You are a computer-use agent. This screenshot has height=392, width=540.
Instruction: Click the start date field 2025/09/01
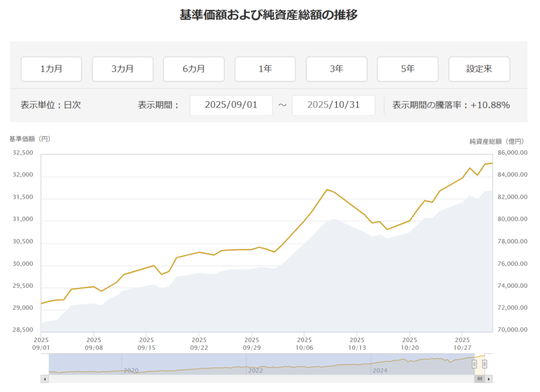point(231,105)
